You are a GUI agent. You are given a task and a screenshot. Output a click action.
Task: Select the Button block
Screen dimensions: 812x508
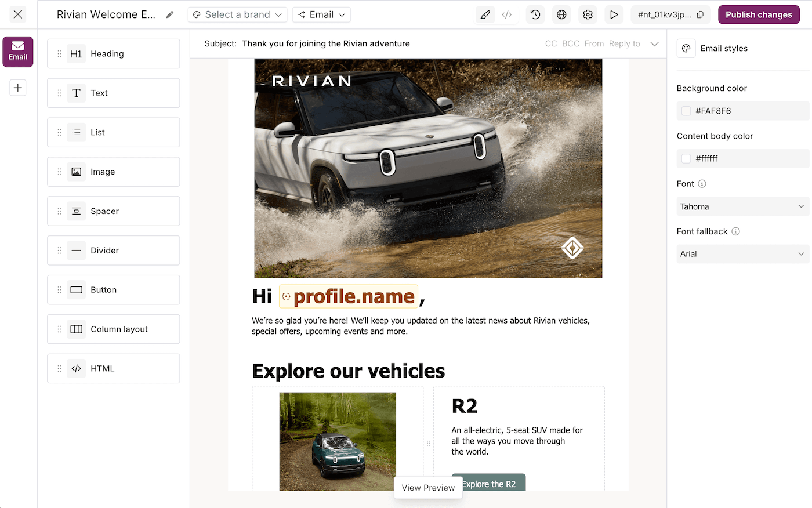[x=114, y=290]
